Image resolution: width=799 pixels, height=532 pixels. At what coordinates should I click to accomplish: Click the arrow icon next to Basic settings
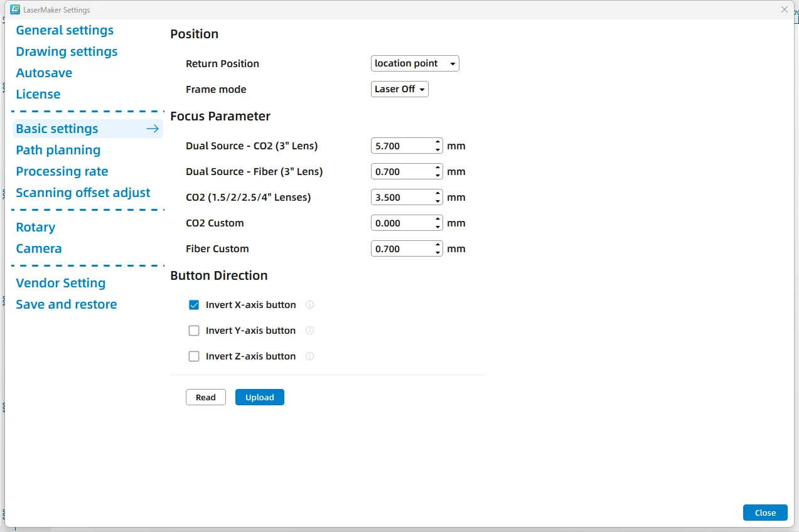pos(153,129)
